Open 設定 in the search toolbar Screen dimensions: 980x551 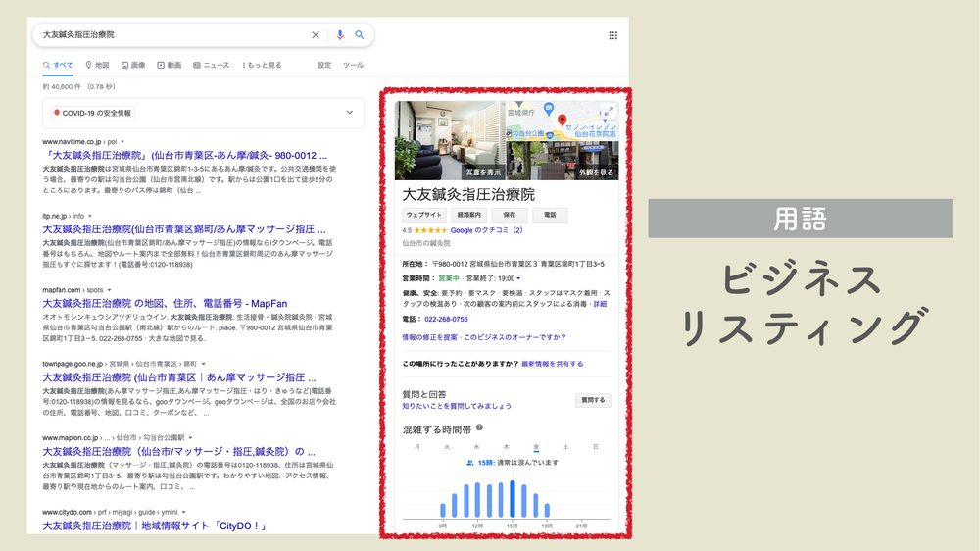[324, 65]
